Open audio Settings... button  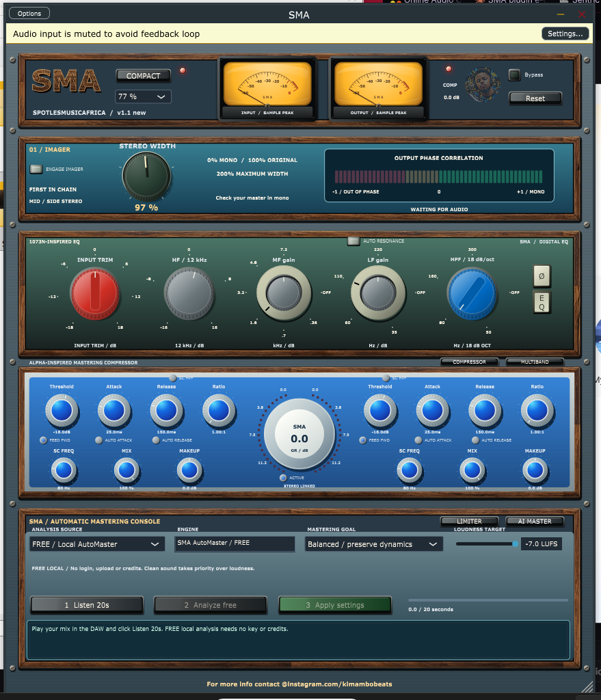(x=565, y=33)
